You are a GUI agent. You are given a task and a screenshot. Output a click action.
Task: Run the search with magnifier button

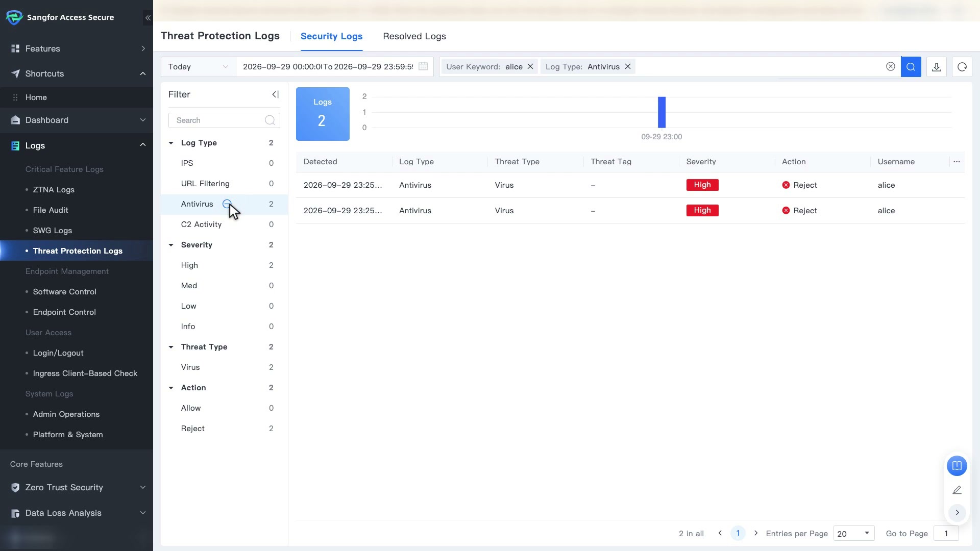pos(911,67)
